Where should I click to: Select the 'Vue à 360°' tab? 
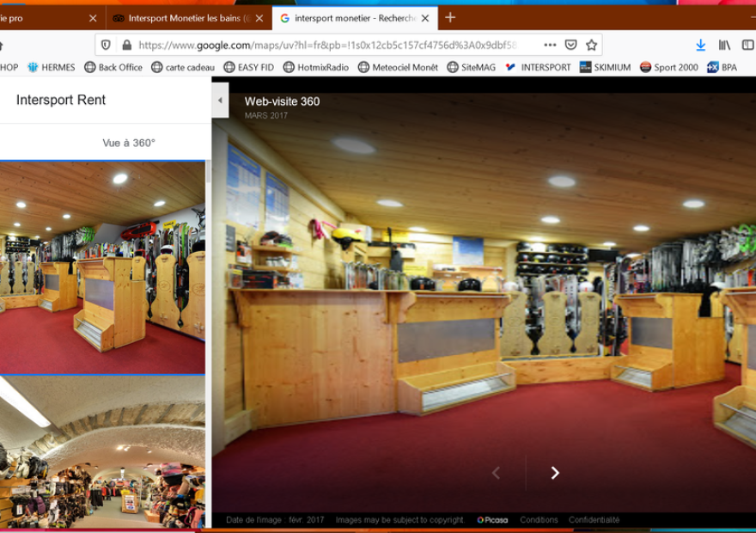coord(129,143)
